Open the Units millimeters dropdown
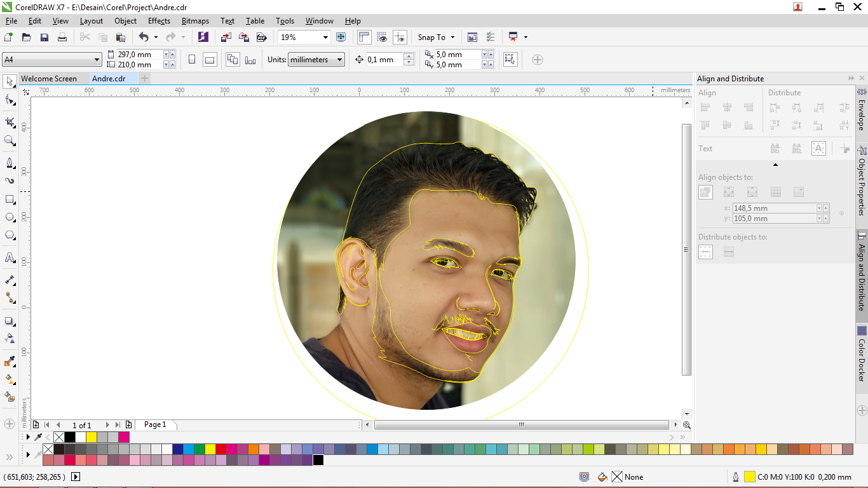Image resolution: width=868 pixels, height=488 pixels. [x=340, y=60]
